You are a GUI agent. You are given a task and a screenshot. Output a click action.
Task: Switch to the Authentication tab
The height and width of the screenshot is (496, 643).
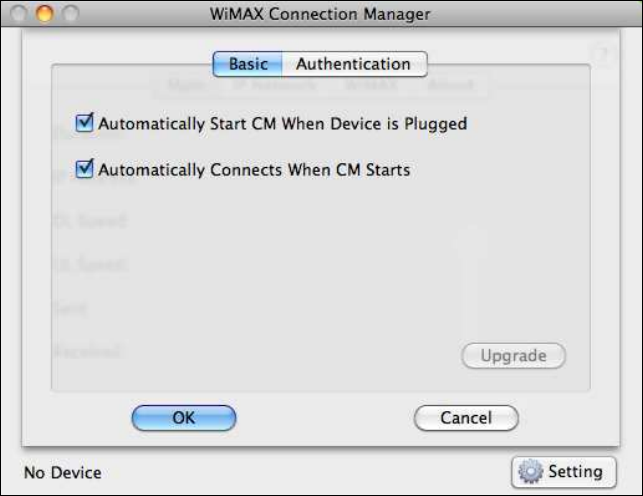coord(353,64)
